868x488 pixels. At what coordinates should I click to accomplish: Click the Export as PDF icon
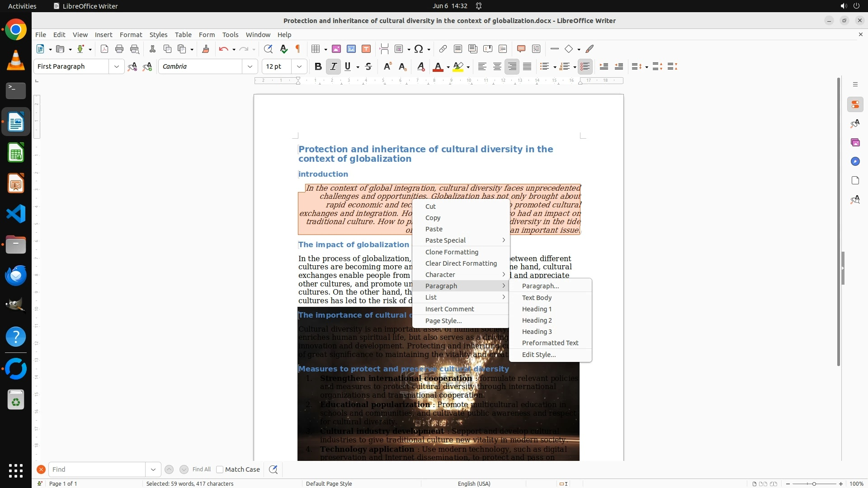pyautogui.click(x=104, y=49)
